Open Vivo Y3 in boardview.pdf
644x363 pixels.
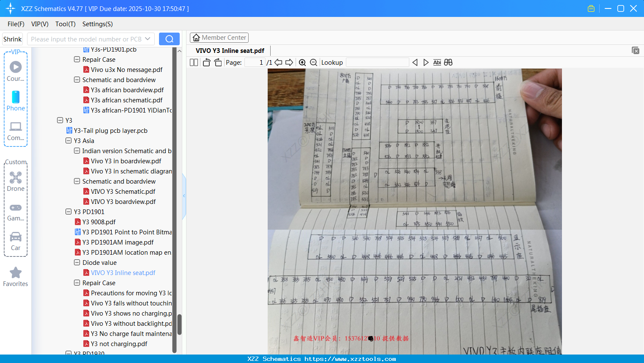126,161
